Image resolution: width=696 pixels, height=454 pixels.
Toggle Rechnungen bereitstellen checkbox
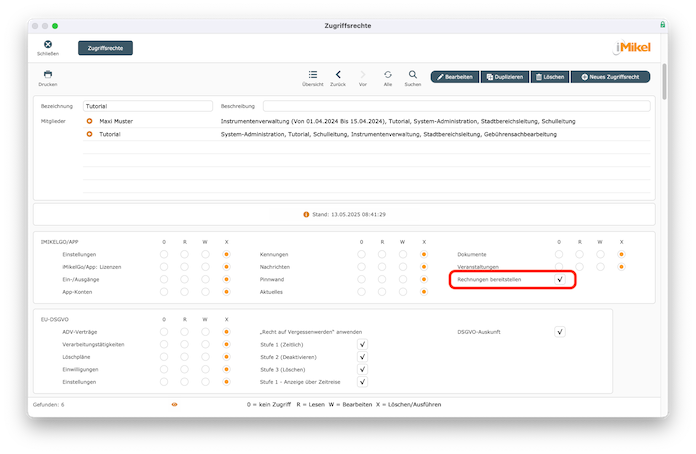(560, 280)
